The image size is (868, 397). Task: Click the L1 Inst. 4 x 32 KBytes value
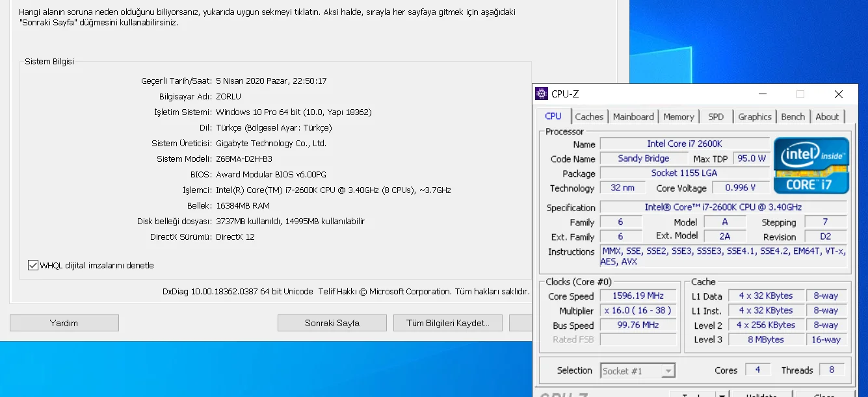coord(766,311)
